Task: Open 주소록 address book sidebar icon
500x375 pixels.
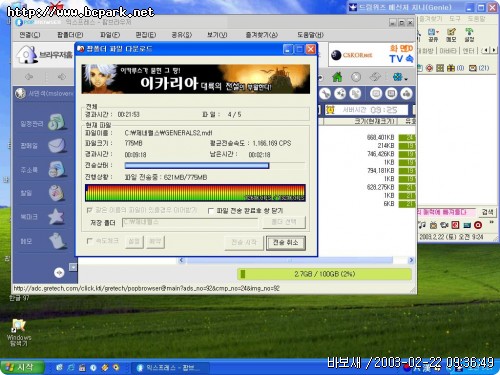Action: pyautogui.click(x=57, y=169)
